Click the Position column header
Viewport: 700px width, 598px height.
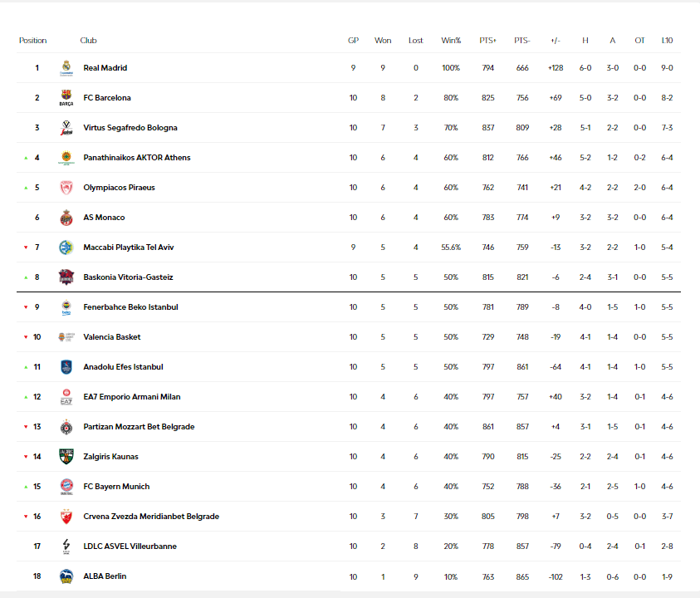point(33,41)
